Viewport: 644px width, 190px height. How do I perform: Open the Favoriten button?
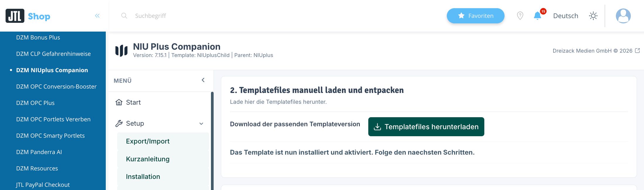coord(476,16)
